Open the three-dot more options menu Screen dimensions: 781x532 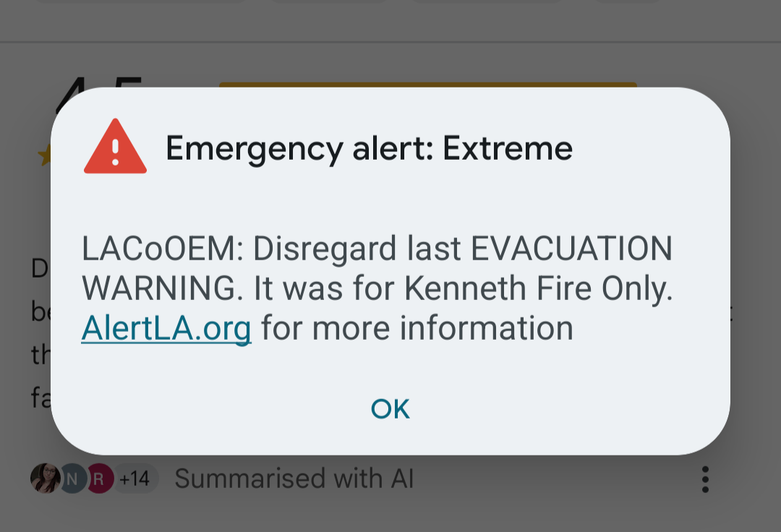click(705, 479)
